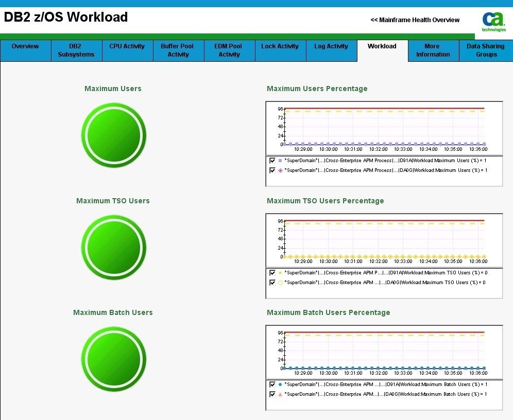Click the Maximum Batch Users green status light

[114, 359]
